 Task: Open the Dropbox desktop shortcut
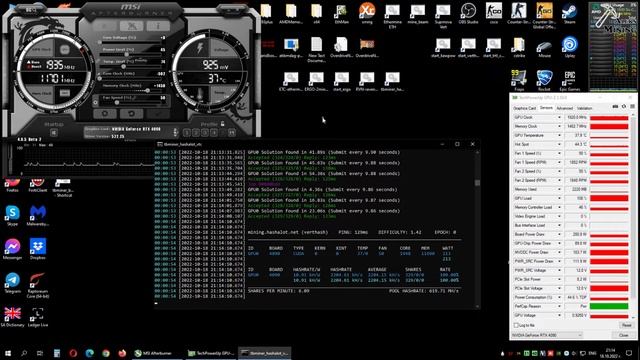pyautogui.click(x=38, y=249)
